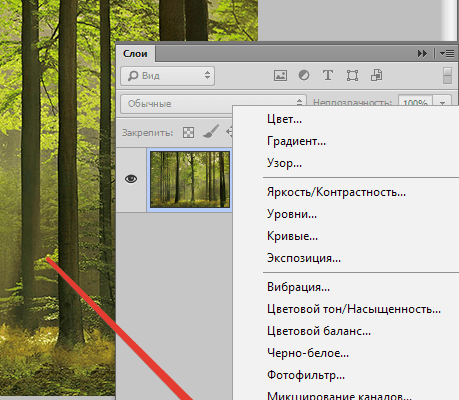Select Цветовой баланс... adjustment
Image resolution: width=459 pixels, height=400 pixels.
point(319,331)
